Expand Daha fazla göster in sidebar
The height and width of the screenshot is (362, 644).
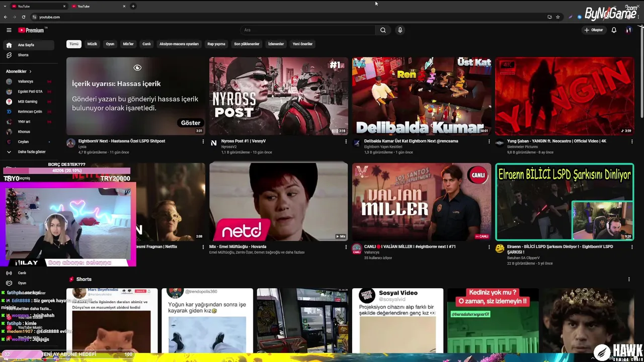pyautogui.click(x=28, y=152)
